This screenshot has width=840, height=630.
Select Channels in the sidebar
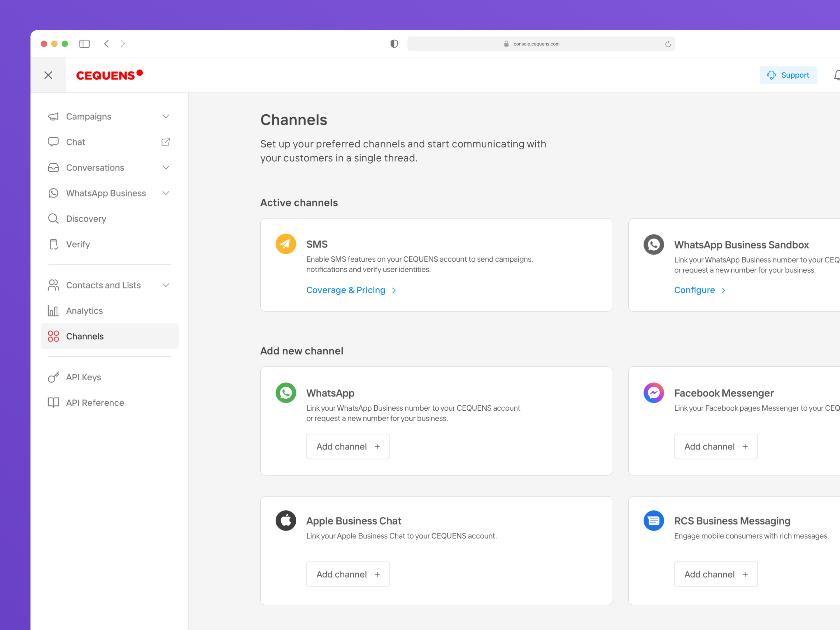pos(109,336)
